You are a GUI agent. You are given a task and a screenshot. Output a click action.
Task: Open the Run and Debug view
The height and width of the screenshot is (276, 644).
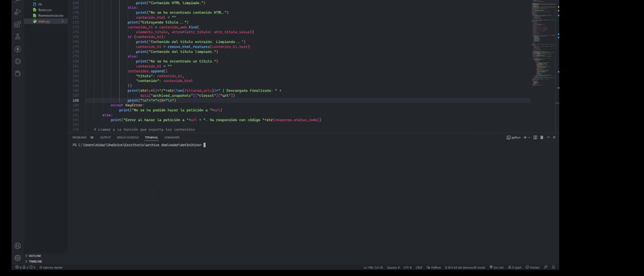tap(18, 11)
